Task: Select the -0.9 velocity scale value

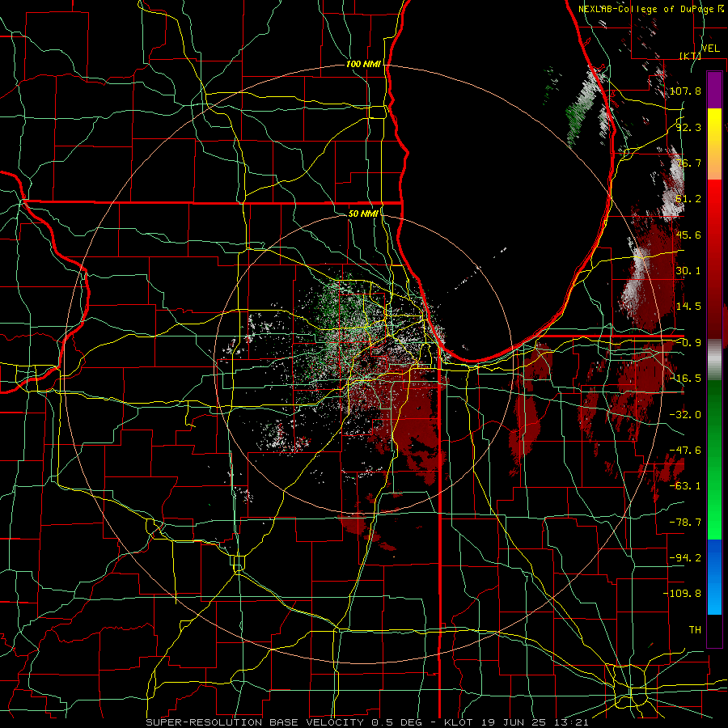Action: (688, 343)
